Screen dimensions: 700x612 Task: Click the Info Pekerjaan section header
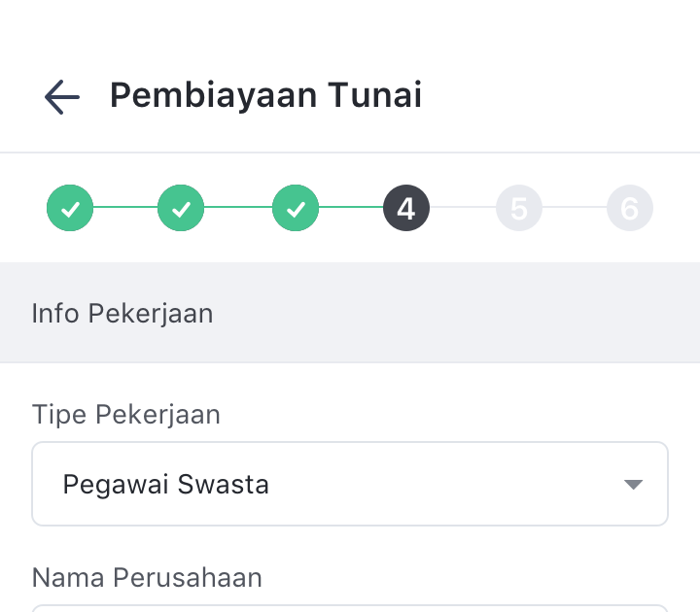click(x=122, y=314)
